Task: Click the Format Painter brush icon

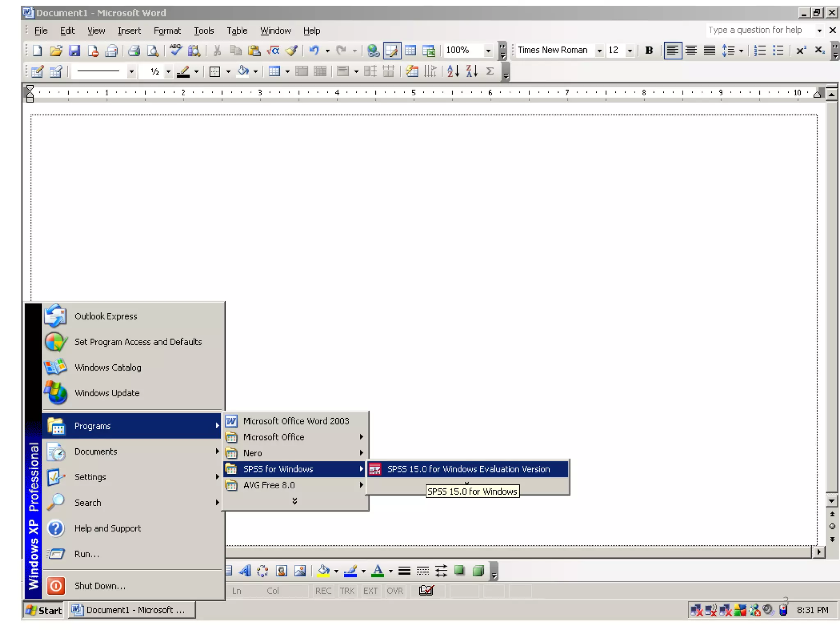Action: pyautogui.click(x=292, y=50)
